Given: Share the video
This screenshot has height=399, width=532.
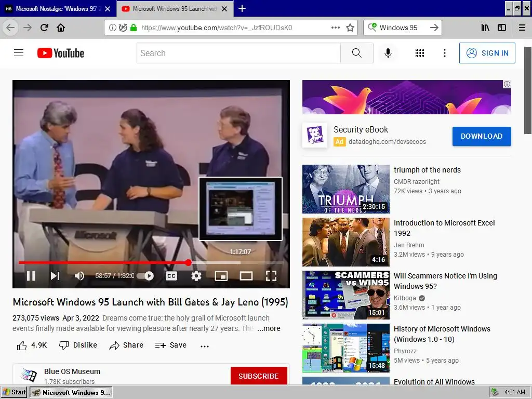Looking at the screenshot, I should [x=126, y=345].
